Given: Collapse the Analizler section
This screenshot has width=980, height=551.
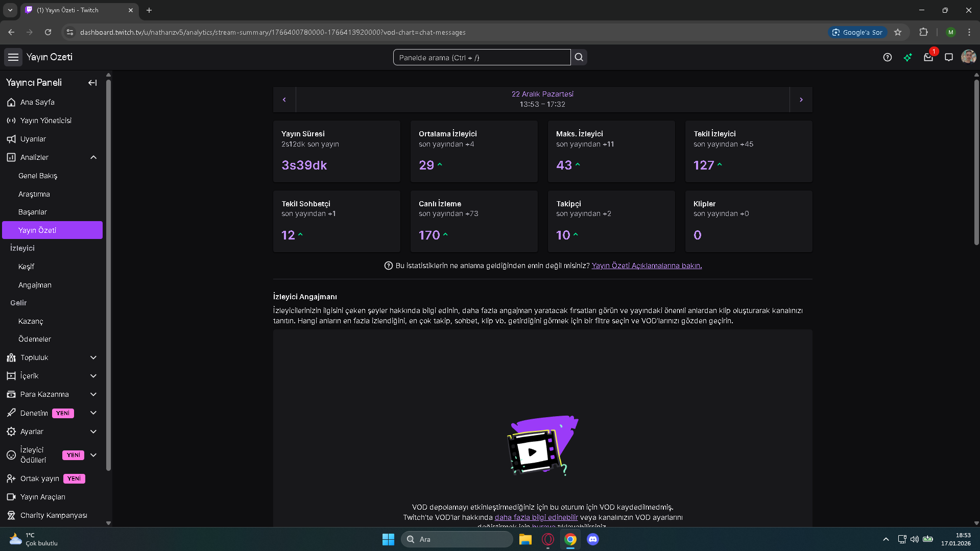Looking at the screenshot, I should (x=93, y=157).
